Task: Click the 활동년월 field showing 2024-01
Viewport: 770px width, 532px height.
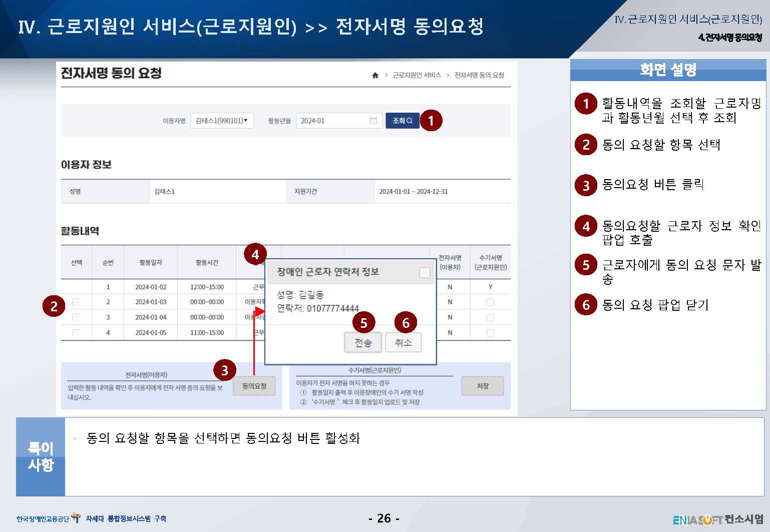Action: 331,121
